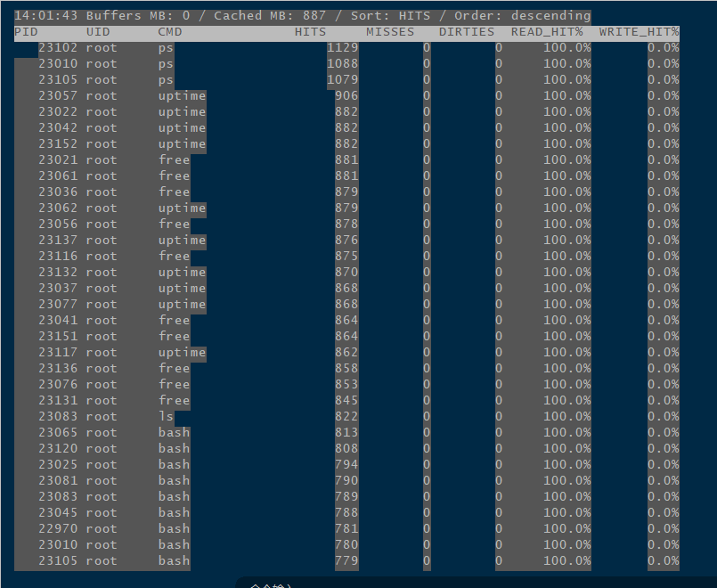Select PID 23136 running free
This screenshot has width=717, height=588.
[58, 369]
